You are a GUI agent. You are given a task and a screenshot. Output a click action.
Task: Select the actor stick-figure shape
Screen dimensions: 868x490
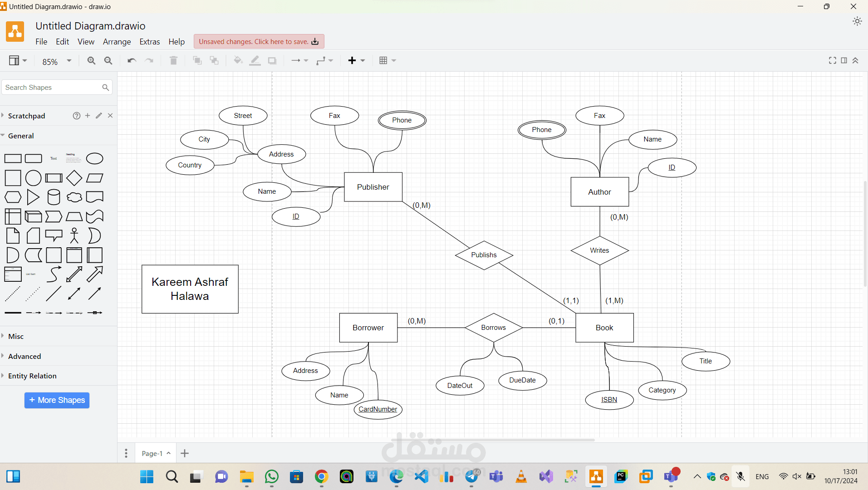tap(74, 236)
